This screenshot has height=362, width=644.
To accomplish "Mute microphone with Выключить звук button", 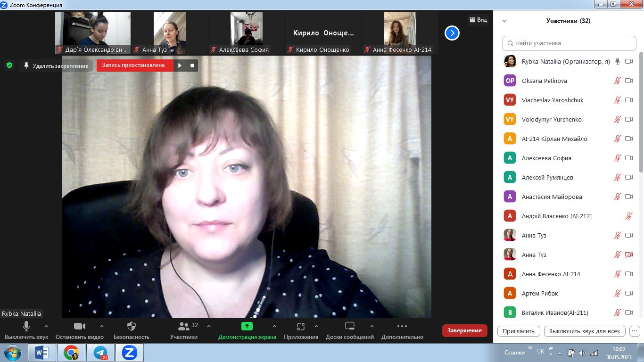I will tap(26, 330).
